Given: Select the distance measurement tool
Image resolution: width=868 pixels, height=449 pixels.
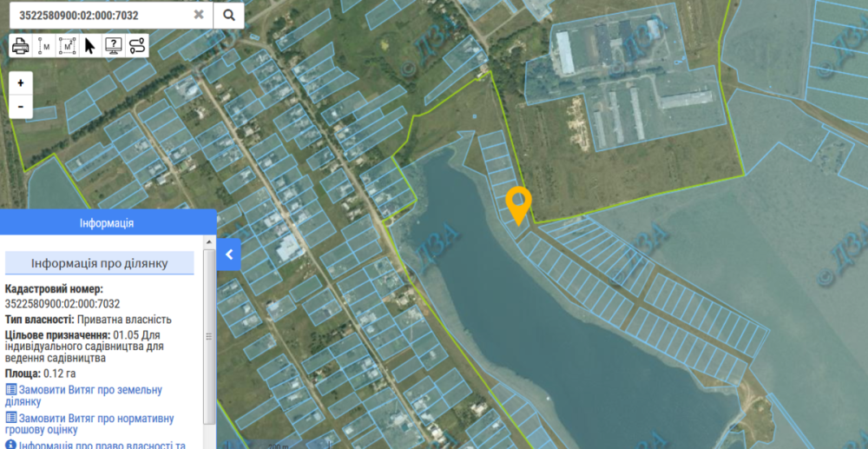Looking at the screenshot, I should click(x=43, y=45).
